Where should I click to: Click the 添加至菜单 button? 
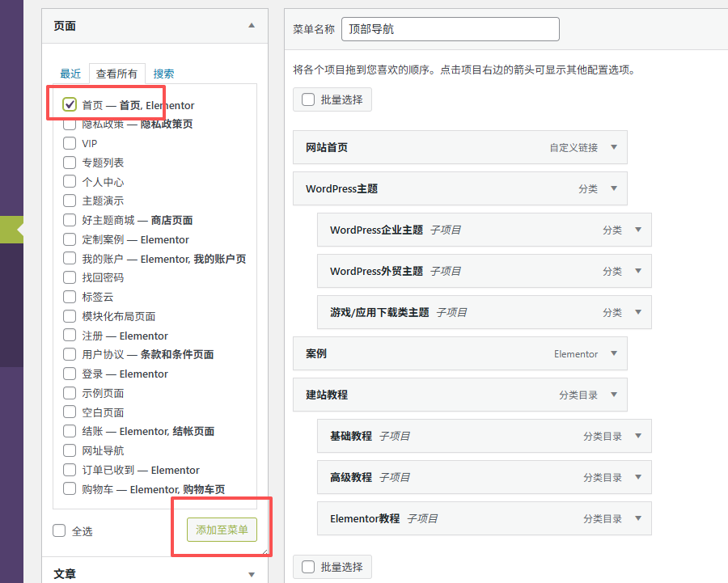pos(222,530)
